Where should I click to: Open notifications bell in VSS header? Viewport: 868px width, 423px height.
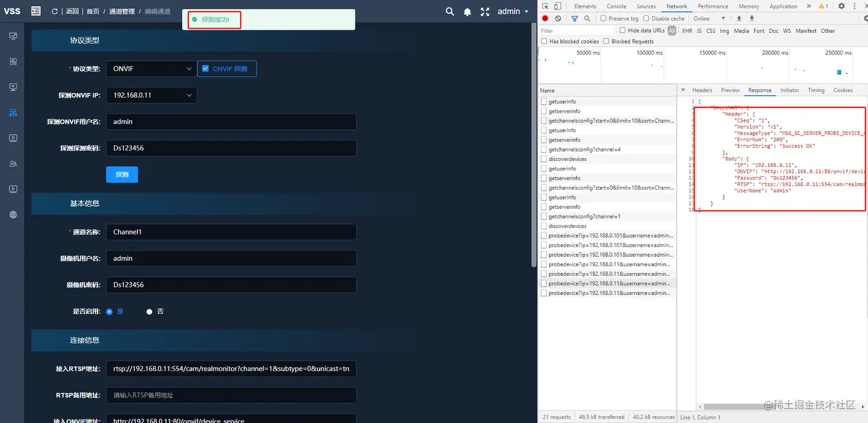467,11
